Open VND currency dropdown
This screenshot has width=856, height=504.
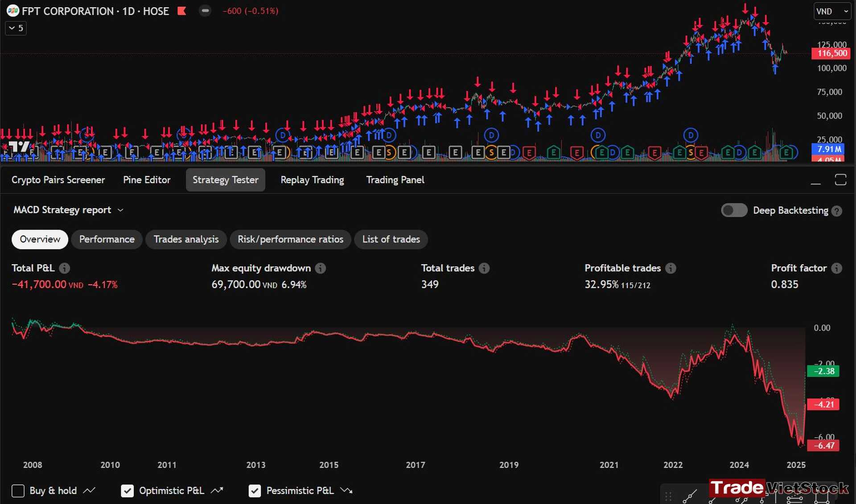tap(832, 11)
